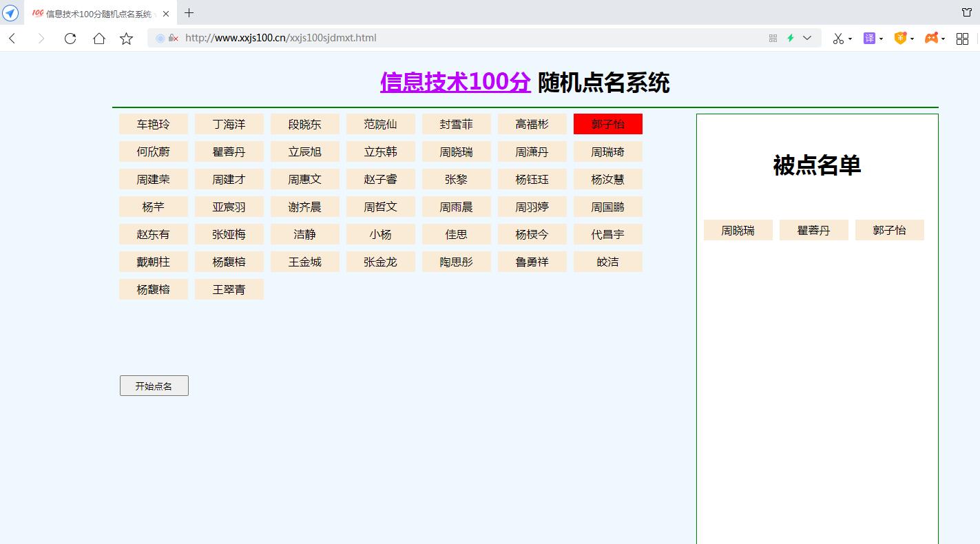Click the site security icon in address bar
Viewport: 980px width, 544px height.
173,38
